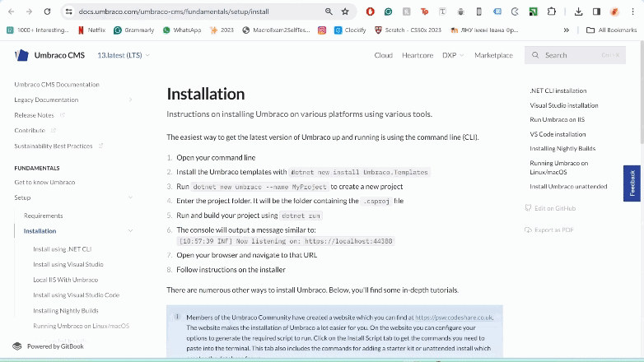Click the Feedback side button
The height and width of the screenshot is (362, 644).
632,183
